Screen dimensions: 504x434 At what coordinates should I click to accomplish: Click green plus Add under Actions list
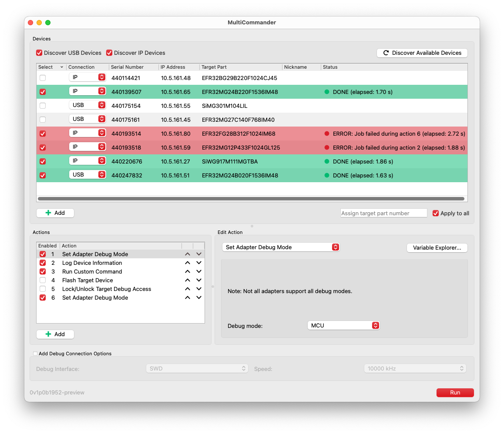click(x=55, y=334)
